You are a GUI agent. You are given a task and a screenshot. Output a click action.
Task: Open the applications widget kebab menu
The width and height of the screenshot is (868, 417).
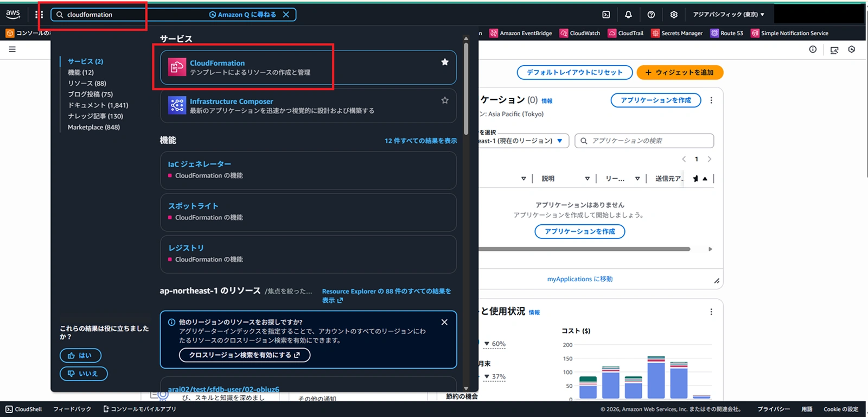point(711,100)
